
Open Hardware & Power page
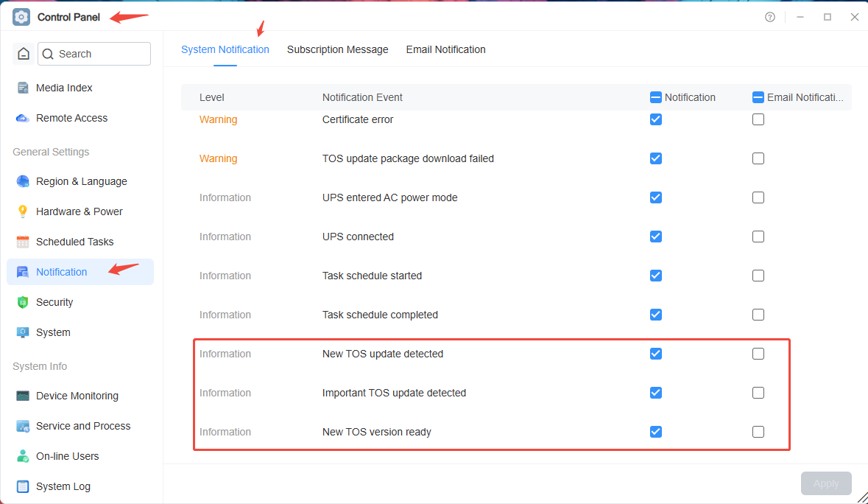click(x=80, y=211)
